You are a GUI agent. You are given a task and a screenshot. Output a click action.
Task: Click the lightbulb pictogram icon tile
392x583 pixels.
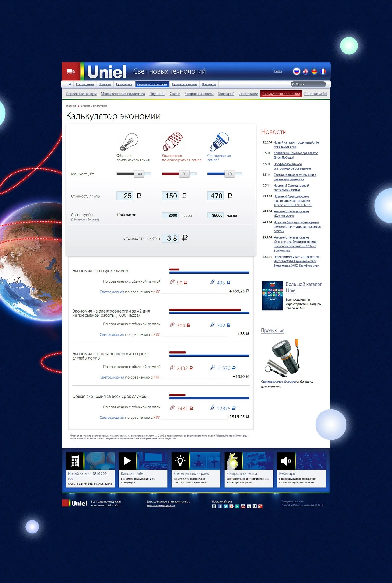[180, 461]
